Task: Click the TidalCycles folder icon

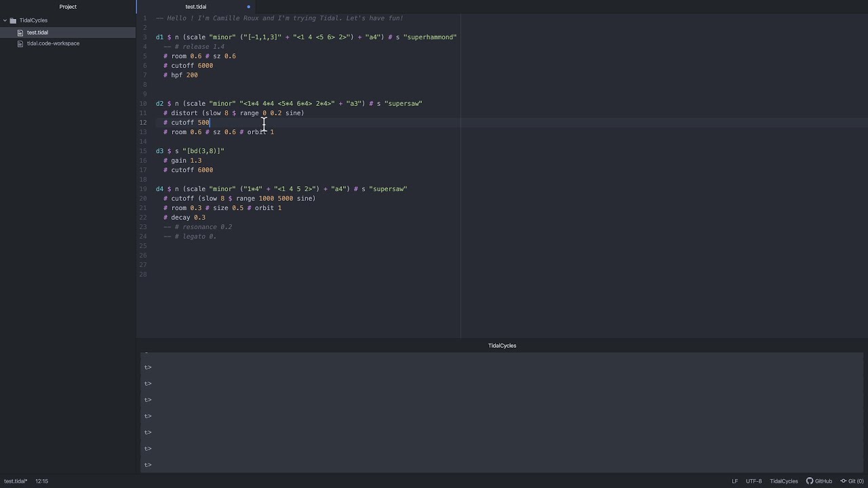Action: pos(13,20)
